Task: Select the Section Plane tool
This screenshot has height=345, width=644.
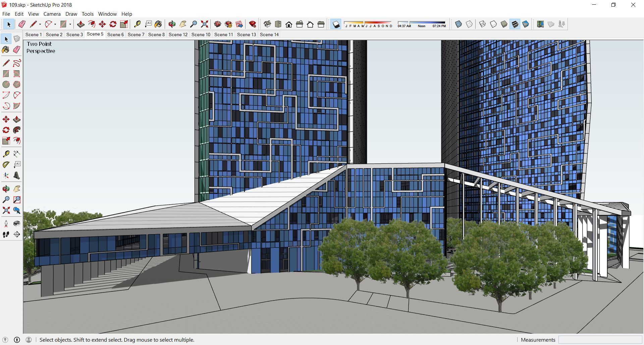Action: tap(17, 234)
